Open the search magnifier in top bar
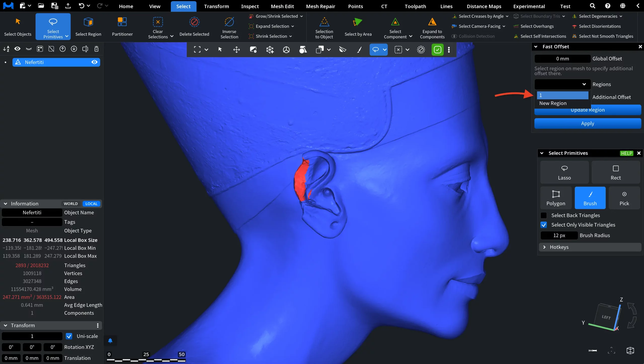This screenshot has width=644, height=364. 592,6
